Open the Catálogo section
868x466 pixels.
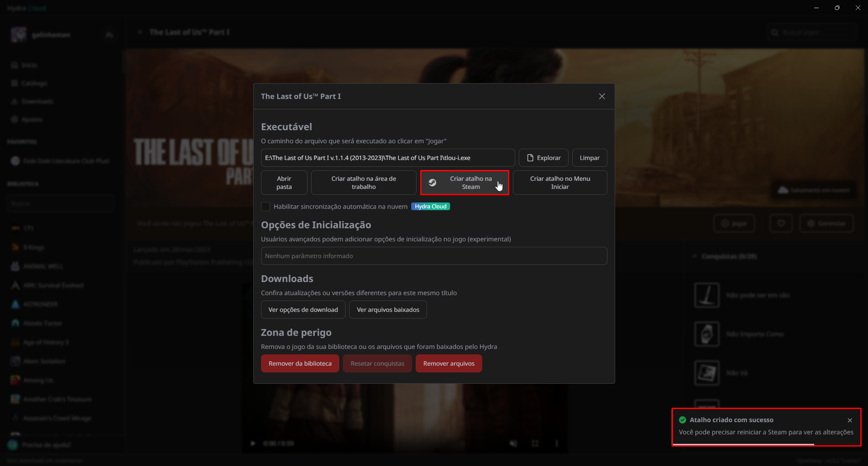click(x=34, y=83)
